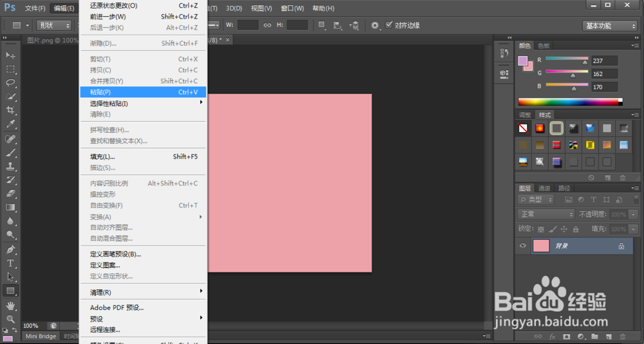The height and width of the screenshot is (344, 644).
Task: Select the Move tool
Action: coord(10,55)
